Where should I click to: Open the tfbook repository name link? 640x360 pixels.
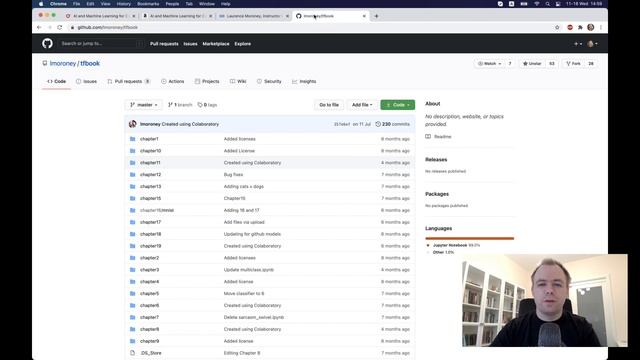(90, 63)
